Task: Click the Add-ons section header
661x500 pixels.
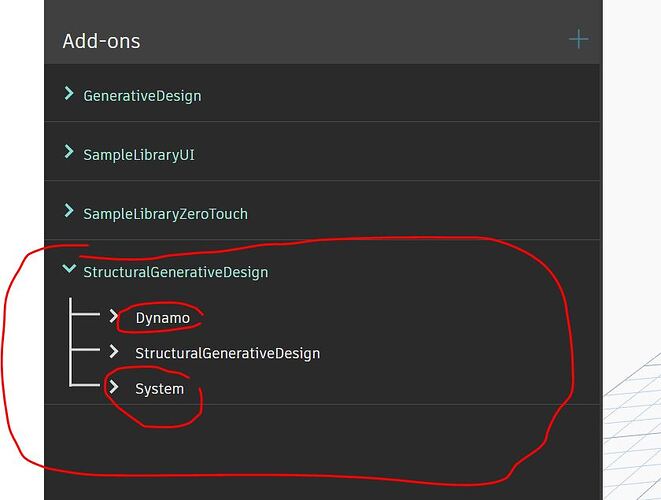Action: tap(102, 41)
